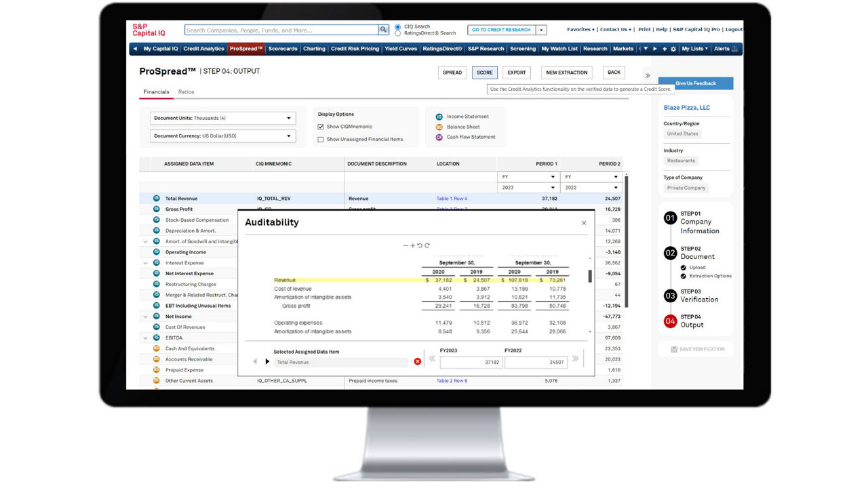The height and width of the screenshot is (488, 868).
Task: Click the icon next to Depreciation & Amort.
Action: click(x=157, y=230)
